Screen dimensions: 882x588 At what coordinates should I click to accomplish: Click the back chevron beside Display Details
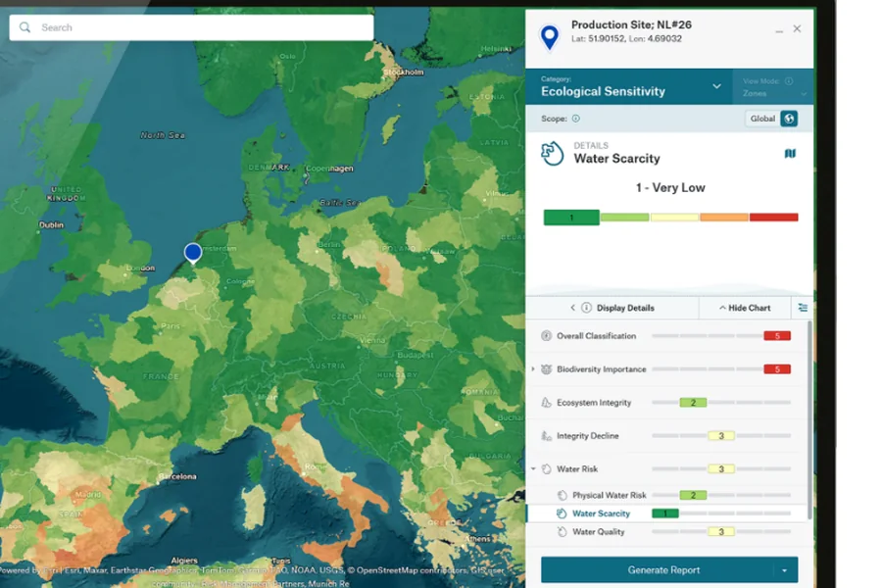(572, 308)
